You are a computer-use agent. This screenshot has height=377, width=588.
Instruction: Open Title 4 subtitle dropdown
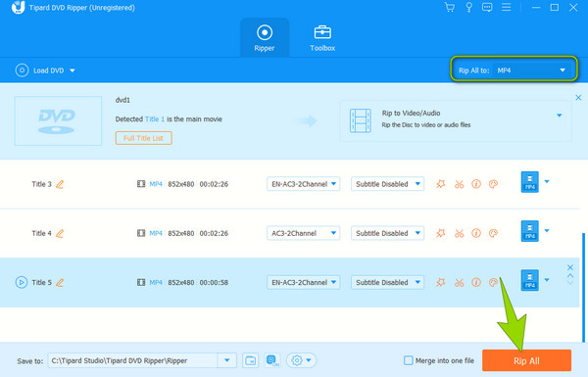(x=387, y=233)
